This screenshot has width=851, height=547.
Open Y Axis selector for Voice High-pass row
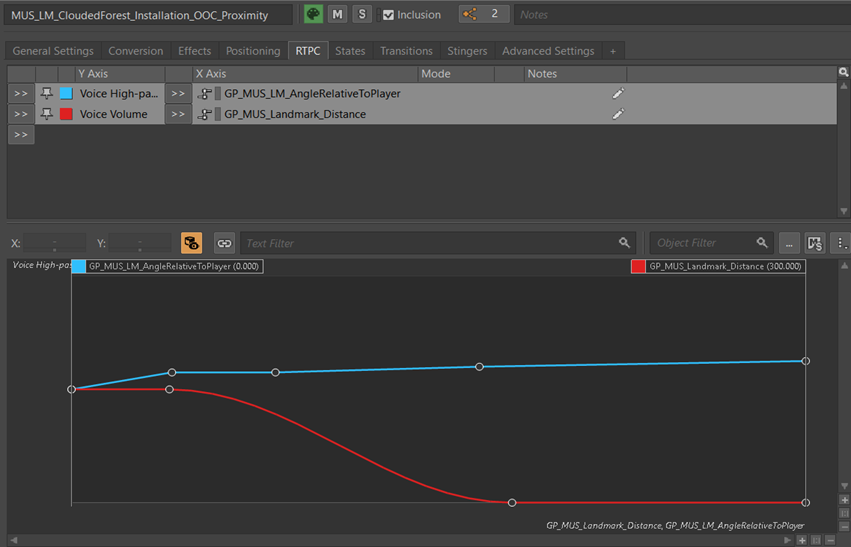[x=21, y=93]
